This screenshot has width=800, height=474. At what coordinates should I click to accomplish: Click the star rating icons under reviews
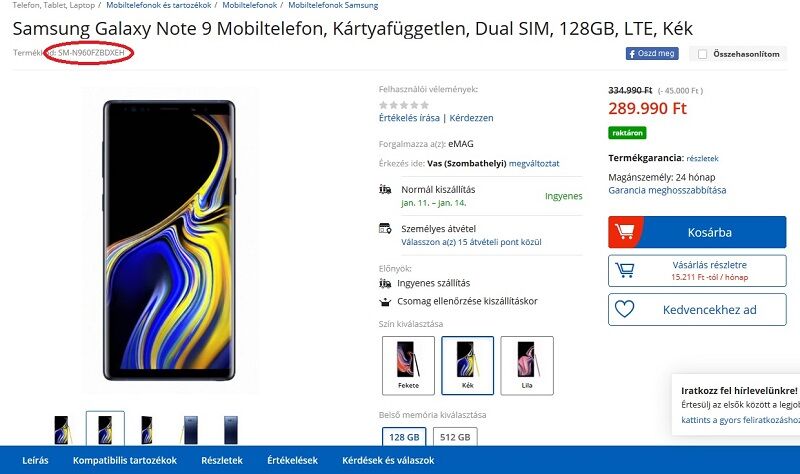[404, 105]
